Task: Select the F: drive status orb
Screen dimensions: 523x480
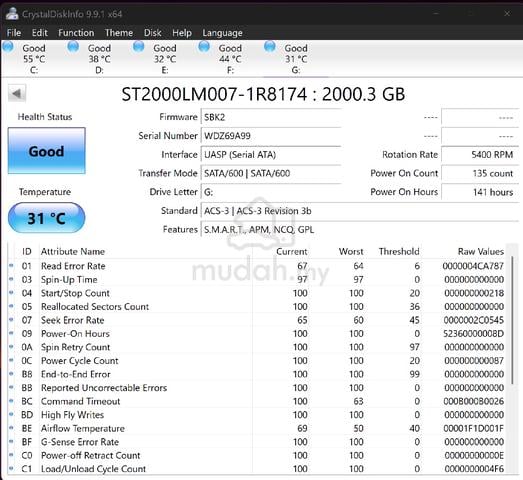Action: click(x=204, y=47)
